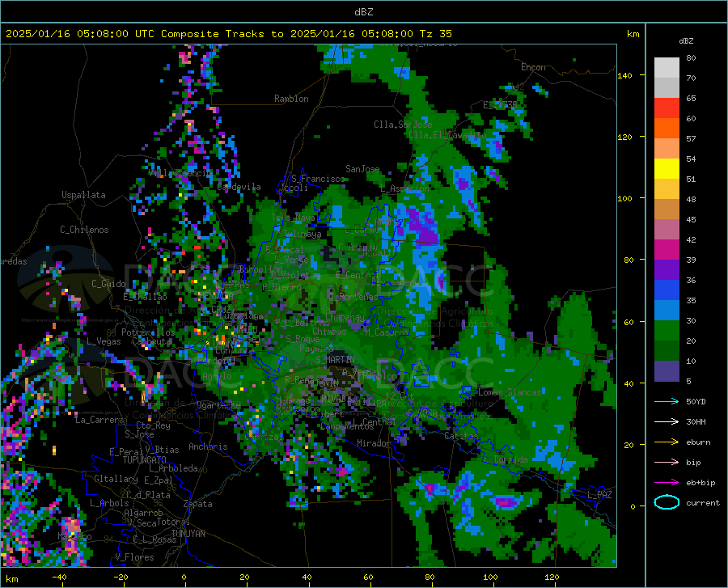Click the 'Mirador' map label
This screenshot has height=588, width=728.
[374, 444]
